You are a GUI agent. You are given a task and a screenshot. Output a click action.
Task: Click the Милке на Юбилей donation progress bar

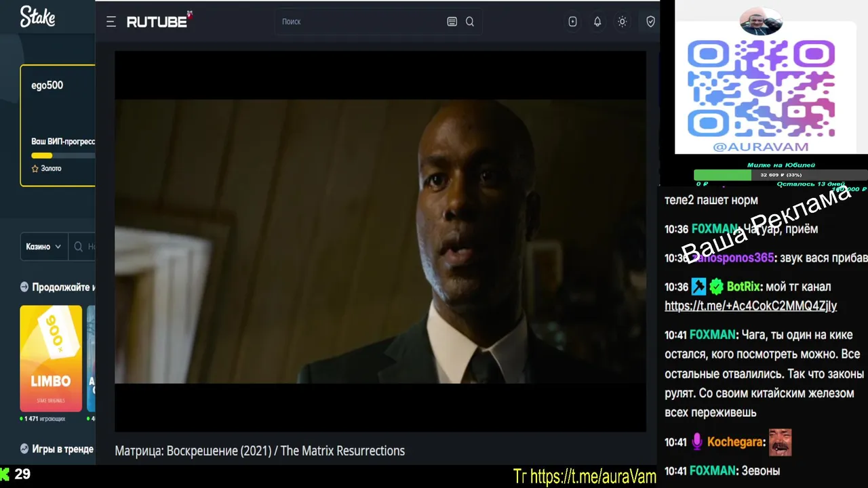(x=781, y=175)
